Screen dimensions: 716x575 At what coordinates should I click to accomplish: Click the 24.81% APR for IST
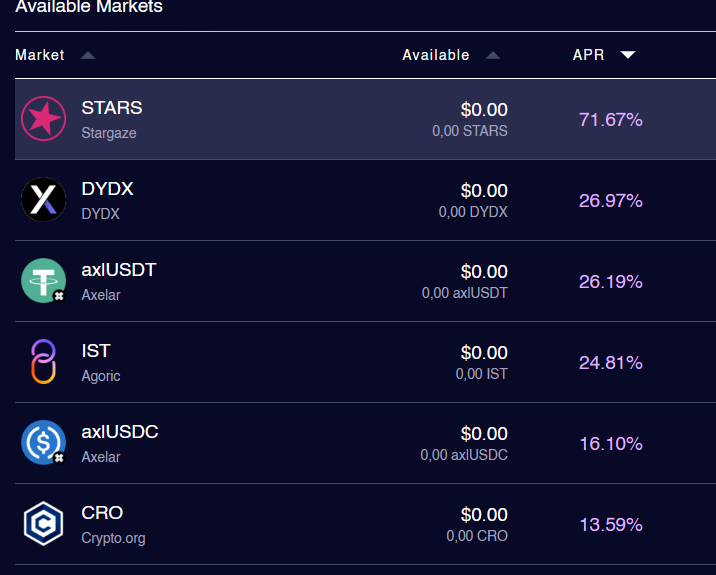point(610,363)
